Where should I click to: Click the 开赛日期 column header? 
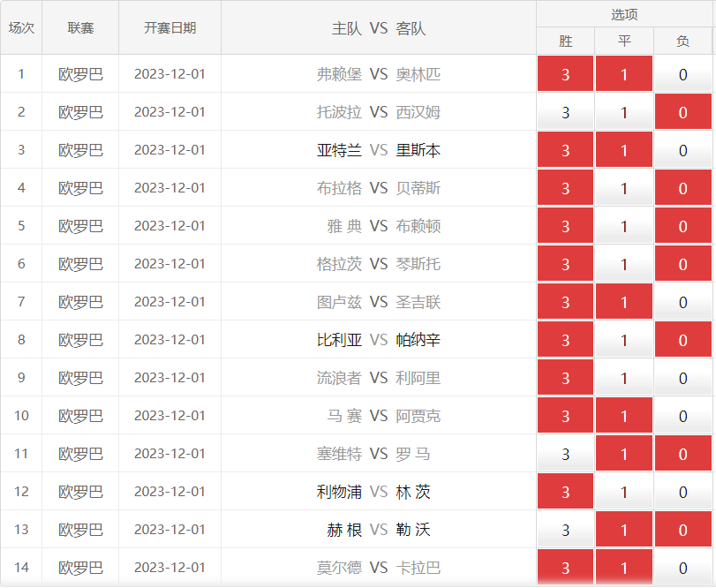[x=170, y=28]
